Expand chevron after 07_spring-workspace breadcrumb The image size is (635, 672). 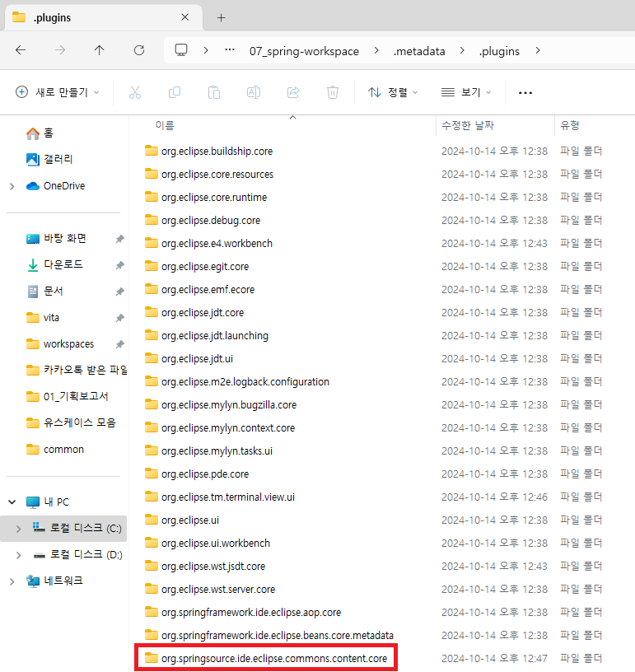(x=376, y=50)
